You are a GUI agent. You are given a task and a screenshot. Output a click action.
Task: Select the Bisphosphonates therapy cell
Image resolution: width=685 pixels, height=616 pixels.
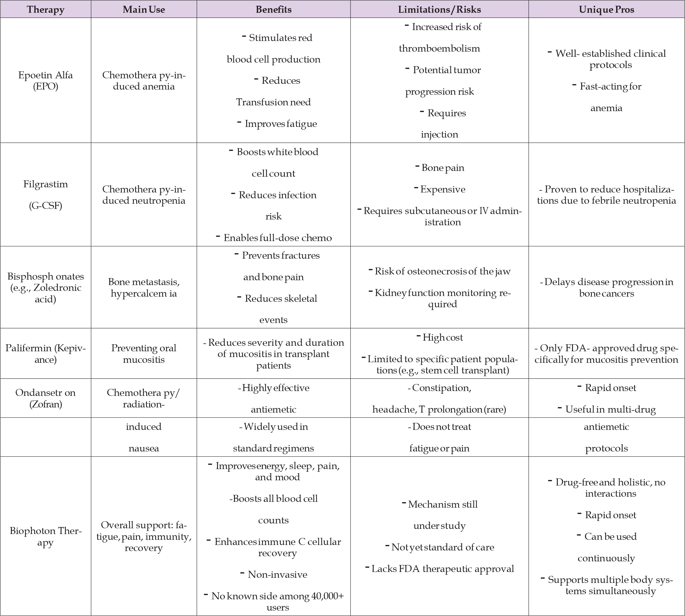(45, 287)
